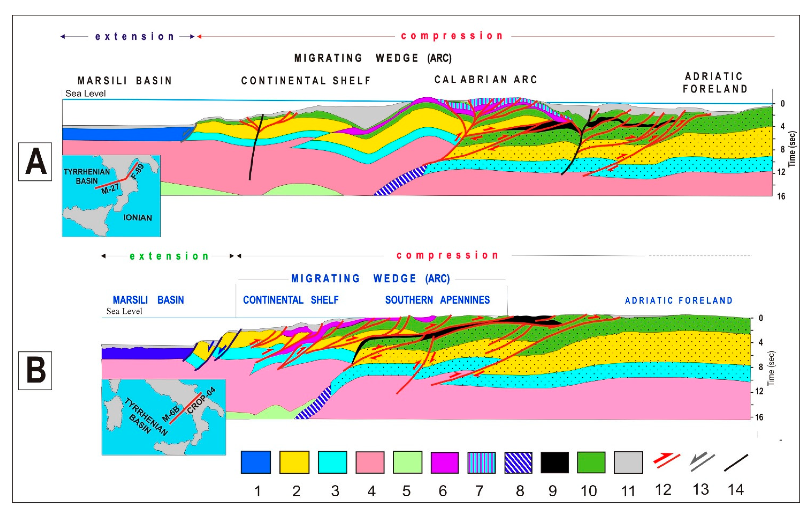
Task: Select the cyan legend swatch numbered 3
Action: coord(332,462)
